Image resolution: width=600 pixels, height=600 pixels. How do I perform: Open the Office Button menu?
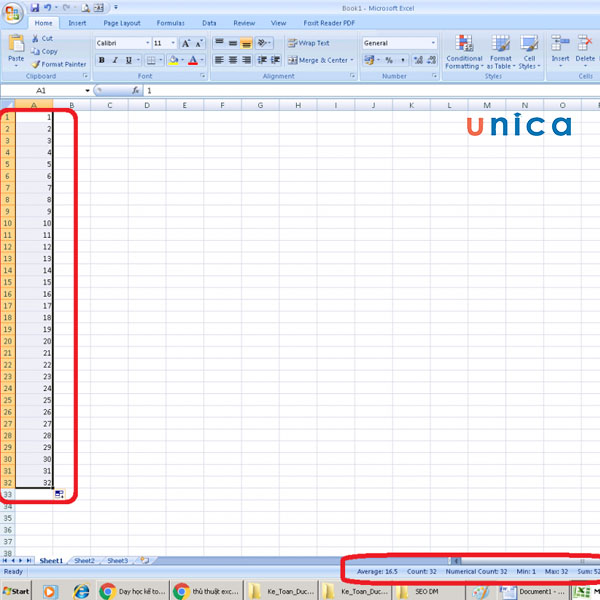(13, 13)
